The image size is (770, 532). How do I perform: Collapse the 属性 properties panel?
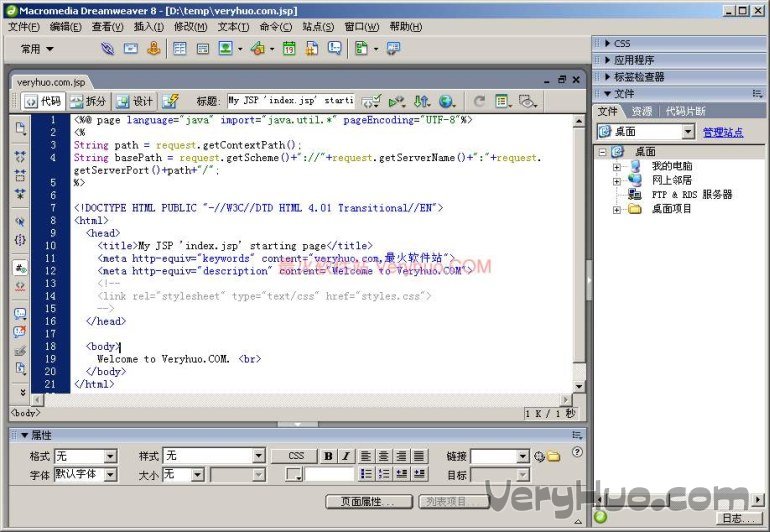click(24, 435)
